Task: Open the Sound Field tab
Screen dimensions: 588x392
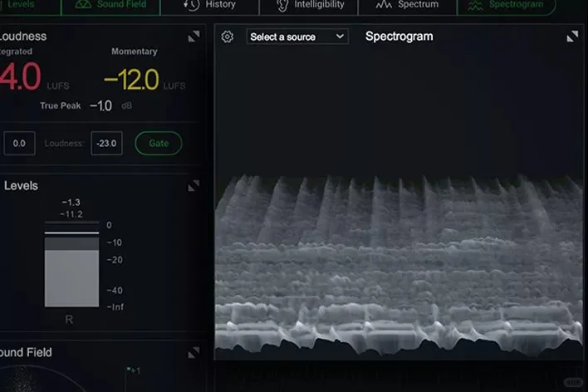Action: pos(110,5)
